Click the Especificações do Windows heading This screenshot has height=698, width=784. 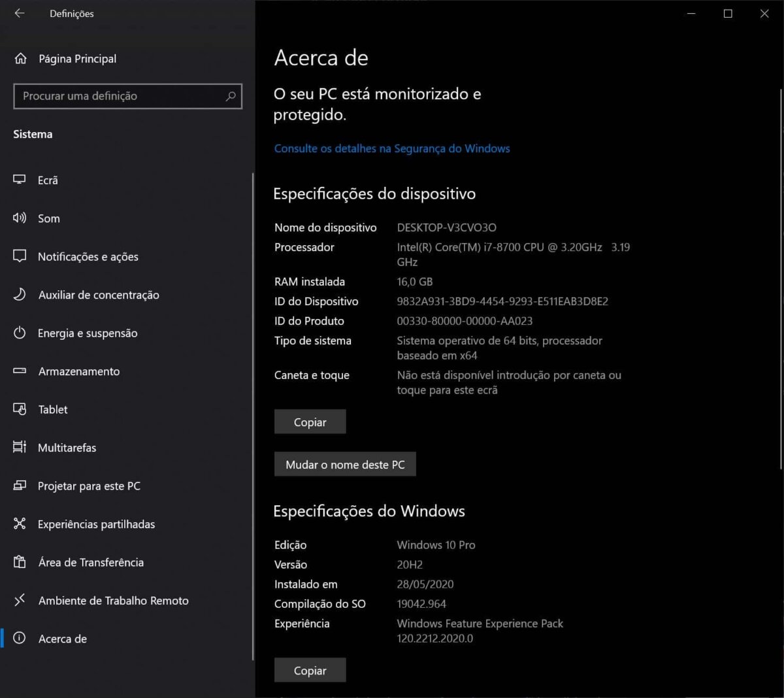[369, 511]
